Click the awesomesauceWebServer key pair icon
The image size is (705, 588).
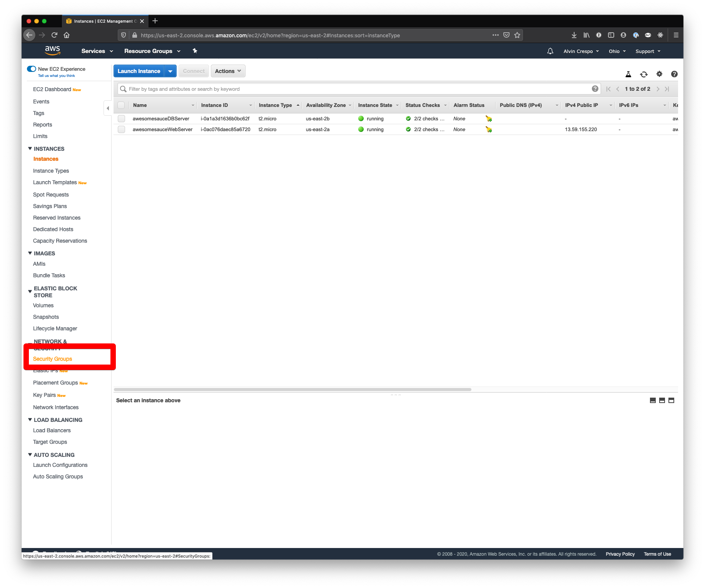pyautogui.click(x=488, y=130)
